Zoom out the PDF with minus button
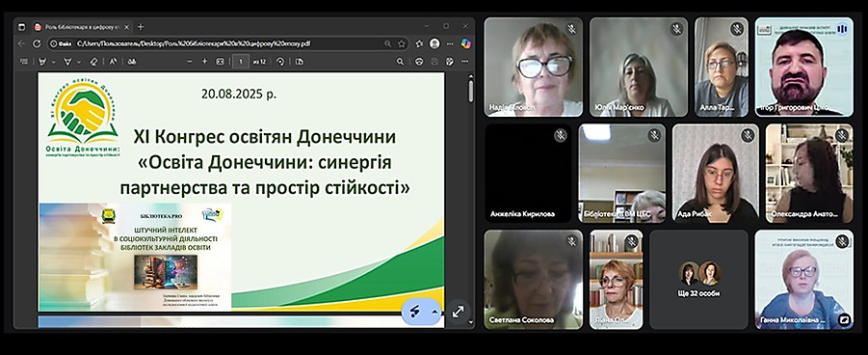This screenshot has width=868, height=355. (x=190, y=62)
